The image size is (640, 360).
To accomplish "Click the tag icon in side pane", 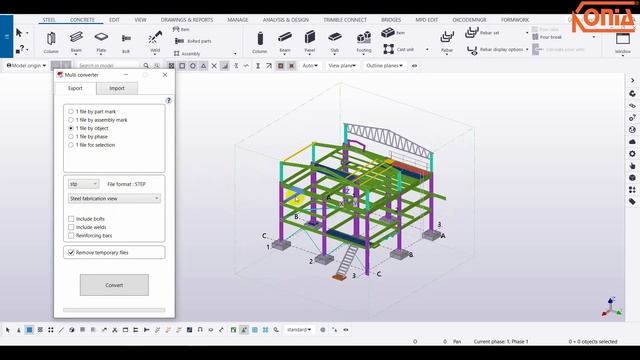I will [632, 202].
